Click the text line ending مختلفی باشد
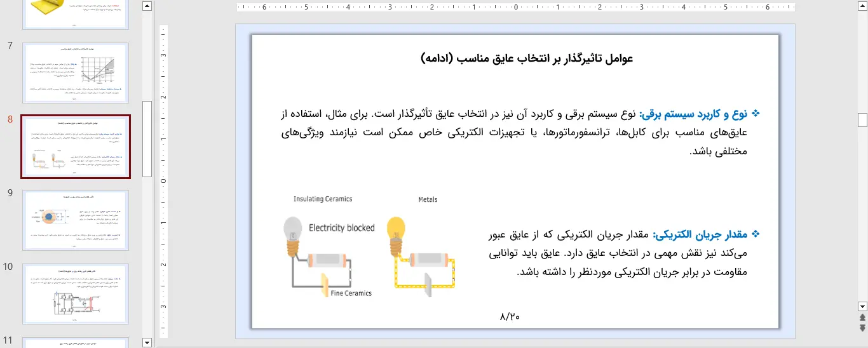 pos(719,152)
